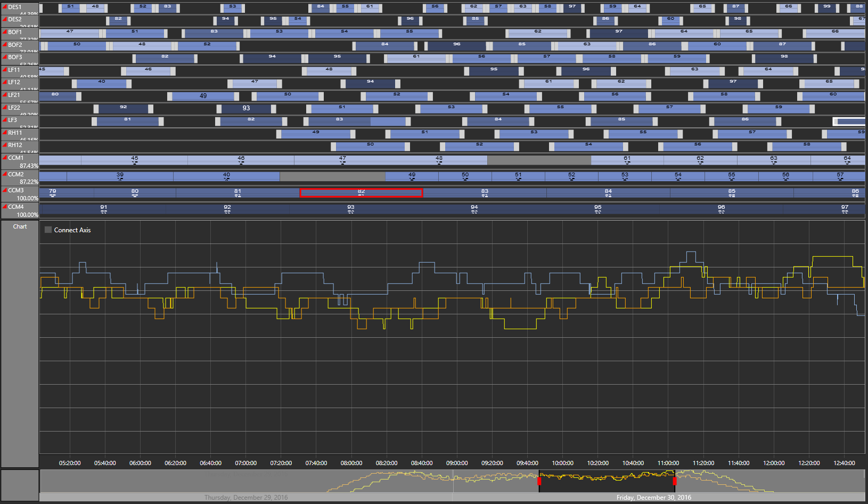This screenshot has height=504, width=868.
Task: Select the RH12 row header
Action: pos(20,147)
